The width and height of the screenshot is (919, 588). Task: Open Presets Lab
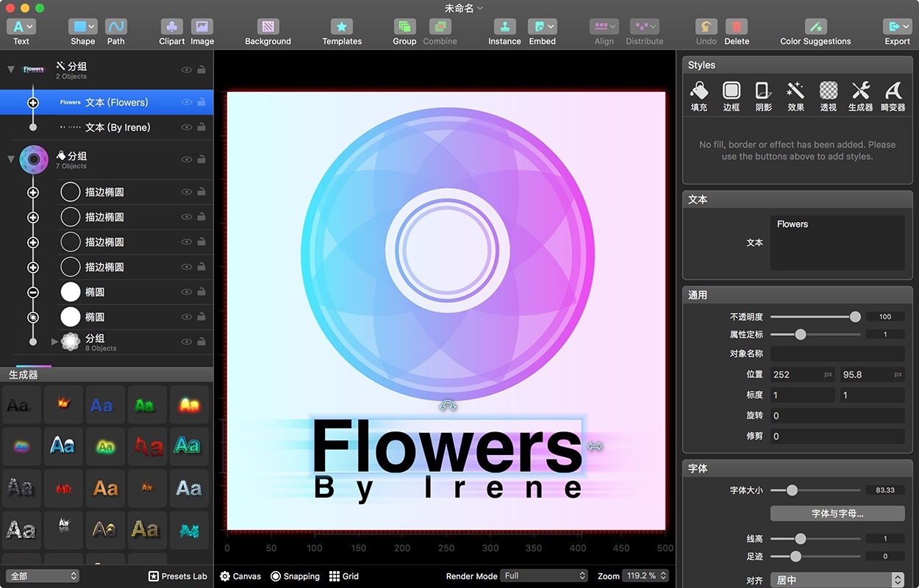pyautogui.click(x=178, y=576)
